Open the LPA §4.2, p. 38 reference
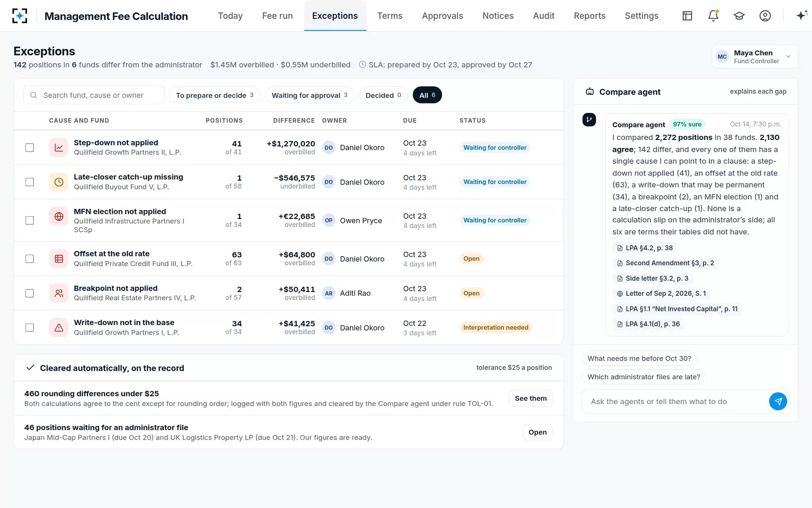The height and width of the screenshot is (508, 812). pyautogui.click(x=645, y=248)
